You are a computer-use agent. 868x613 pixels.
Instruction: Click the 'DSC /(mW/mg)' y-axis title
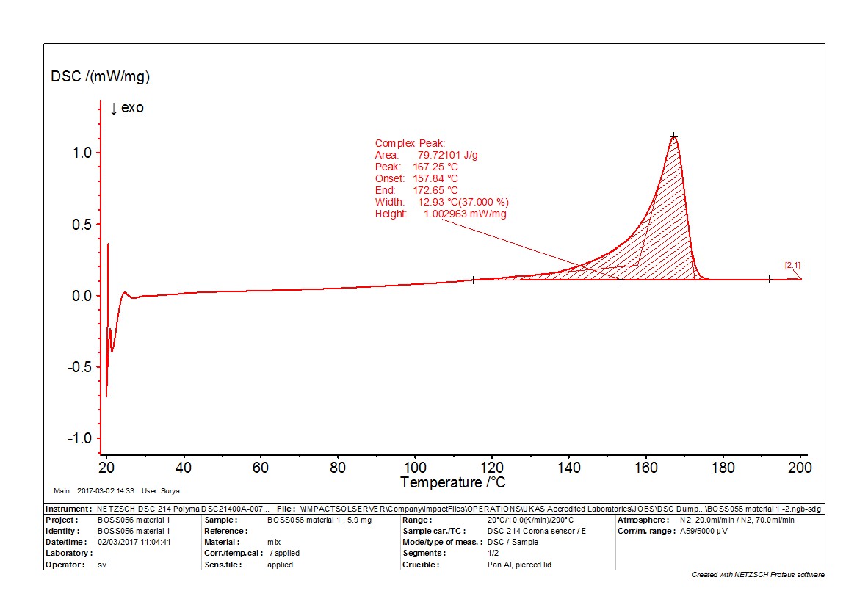pos(100,76)
